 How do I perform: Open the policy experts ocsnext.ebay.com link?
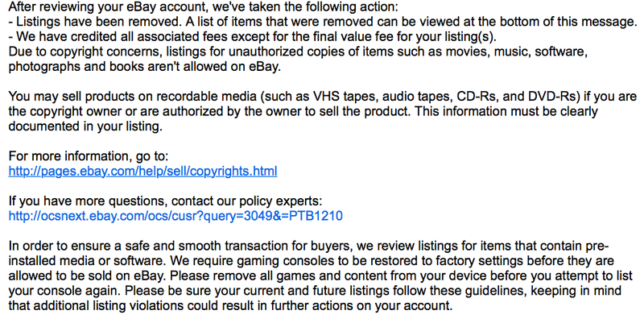(x=175, y=216)
